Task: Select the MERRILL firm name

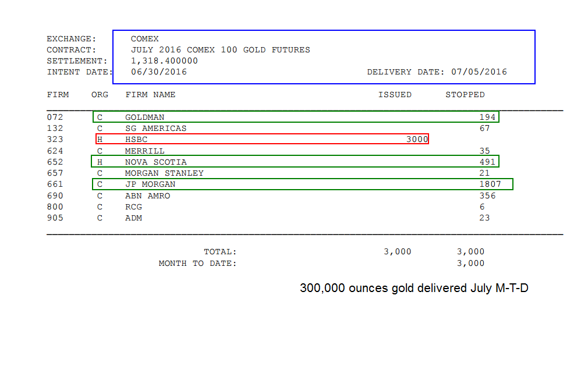Action: (x=144, y=151)
